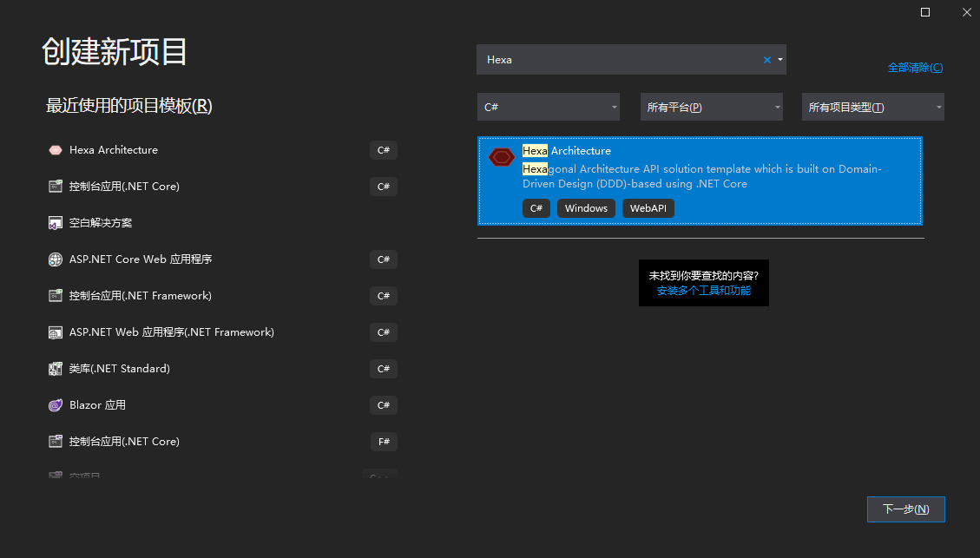980x558 pixels.
Task: Click the ASP.NET Core Web 应用程序 globe icon
Action: point(56,259)
